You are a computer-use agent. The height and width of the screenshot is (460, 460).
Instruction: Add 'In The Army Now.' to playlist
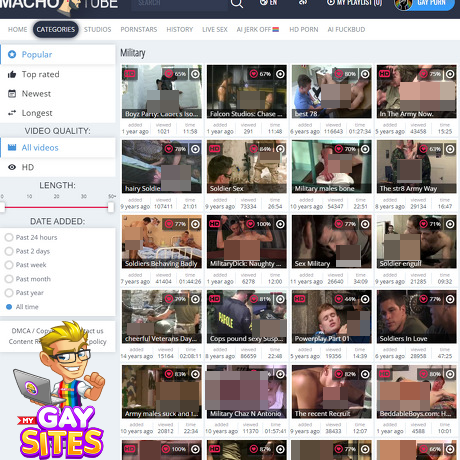[x=450, y=74]
